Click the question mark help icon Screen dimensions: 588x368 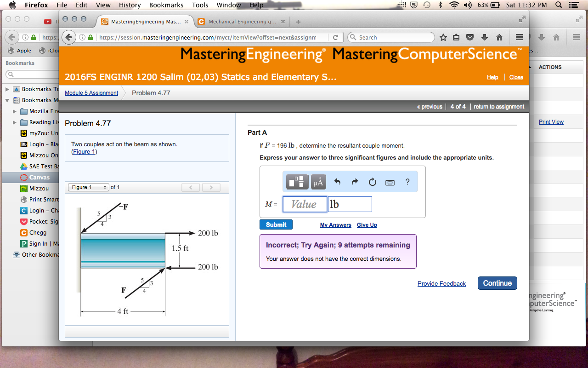tap(407, 182)
